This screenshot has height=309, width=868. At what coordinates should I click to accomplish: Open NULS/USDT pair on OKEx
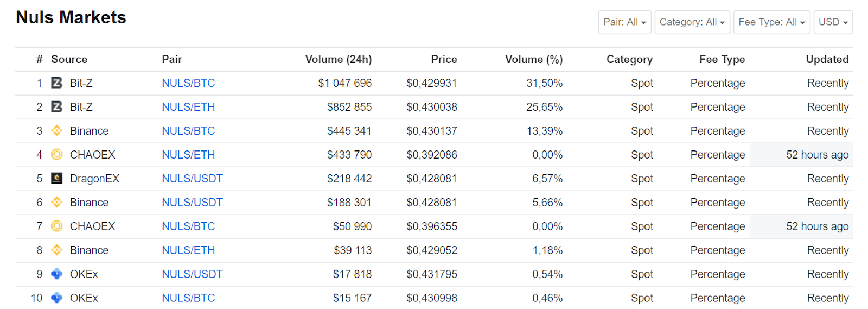pos(192,274)
